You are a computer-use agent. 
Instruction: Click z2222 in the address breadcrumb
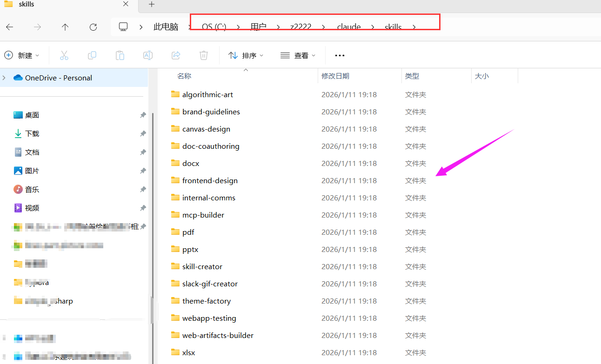(300, 27)
